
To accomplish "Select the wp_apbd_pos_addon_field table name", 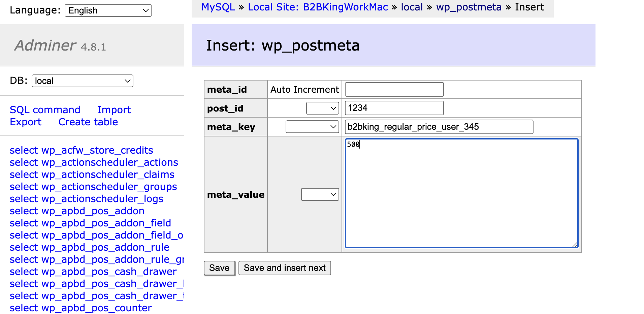I will [x=106, y=223].
